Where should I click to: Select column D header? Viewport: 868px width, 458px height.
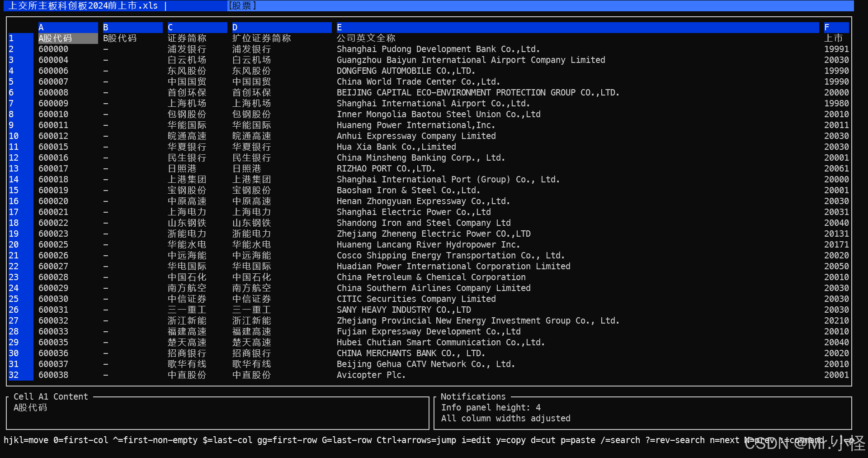(282, 27)
